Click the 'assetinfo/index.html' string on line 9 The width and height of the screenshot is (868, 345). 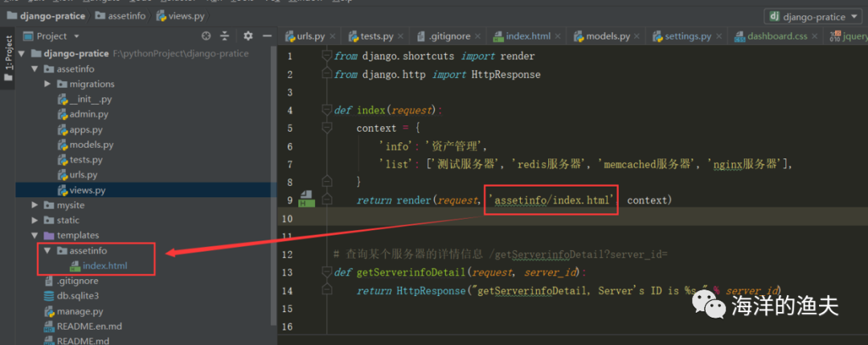click(x=551, y=200)
